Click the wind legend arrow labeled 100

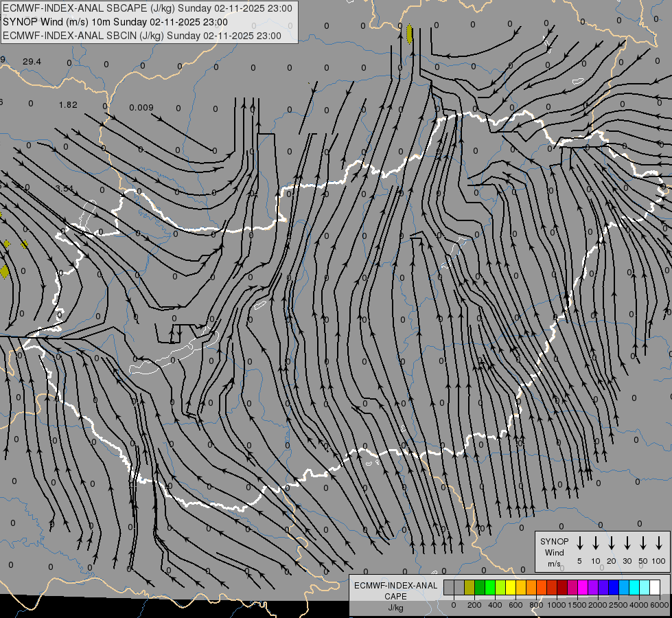pyautogui.click(x=659, y=543)
